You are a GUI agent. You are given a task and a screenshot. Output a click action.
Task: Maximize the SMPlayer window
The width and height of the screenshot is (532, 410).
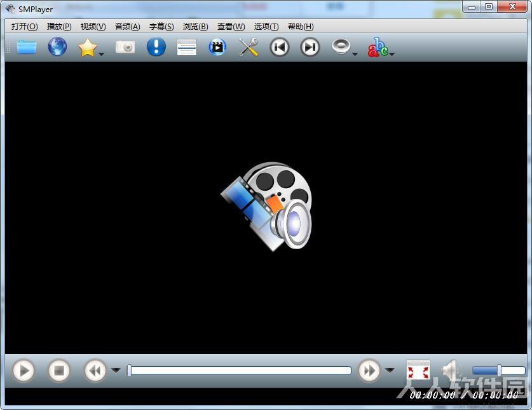click(x=489, y=7)
